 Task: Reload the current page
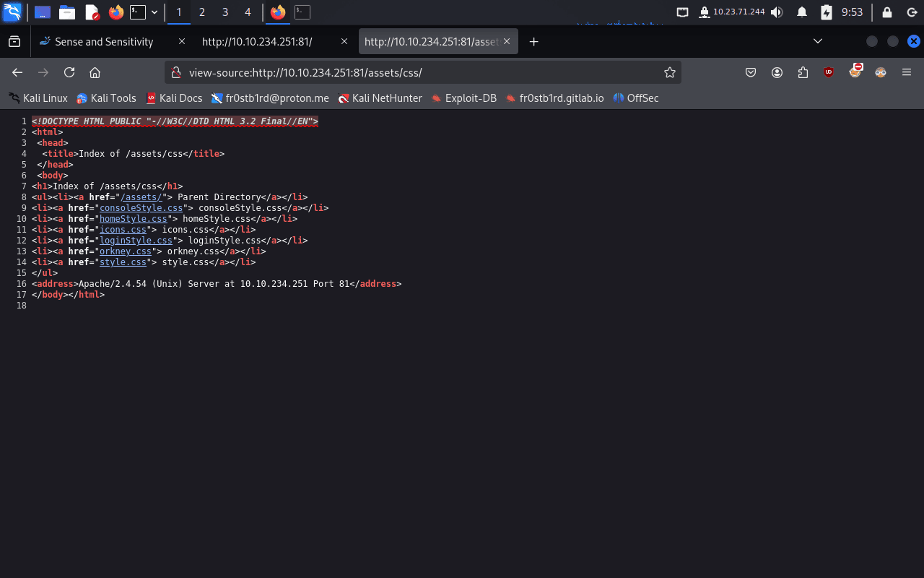tap(69, 72)
